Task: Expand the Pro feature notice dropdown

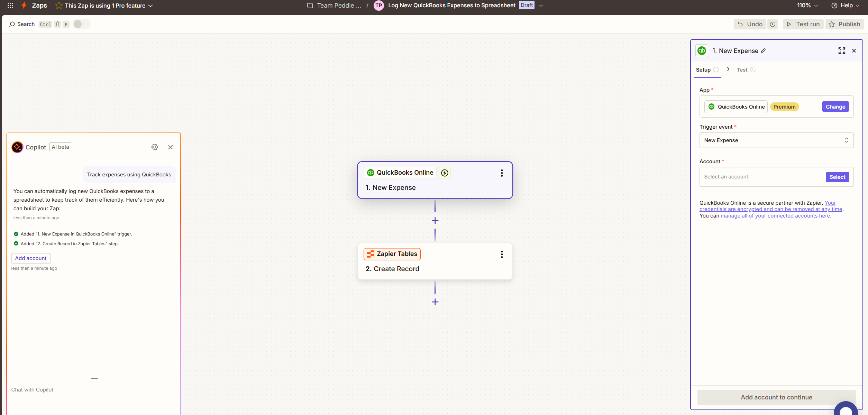Action: click(x=150, y=6)
